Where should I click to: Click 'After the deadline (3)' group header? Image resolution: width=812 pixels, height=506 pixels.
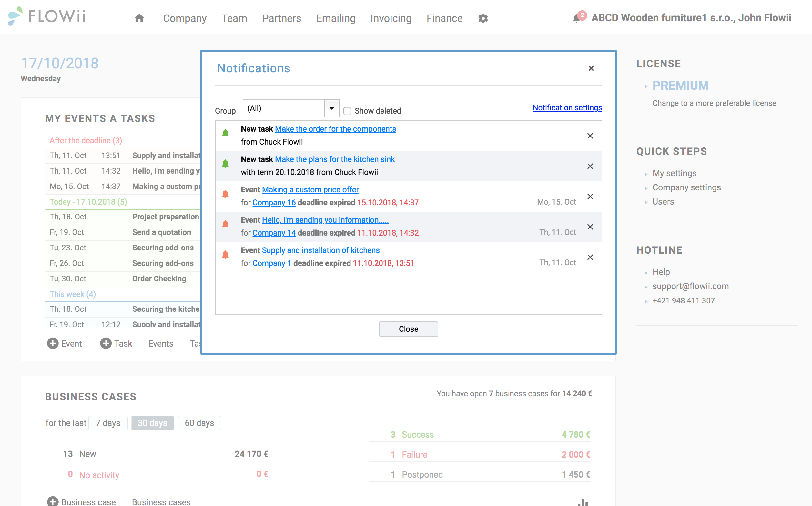86,141
